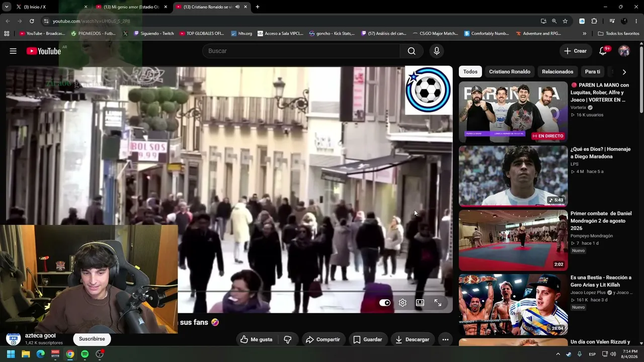Switch to the Inicio / X tab
The image size is (644, 362).
tap(50, 7)
